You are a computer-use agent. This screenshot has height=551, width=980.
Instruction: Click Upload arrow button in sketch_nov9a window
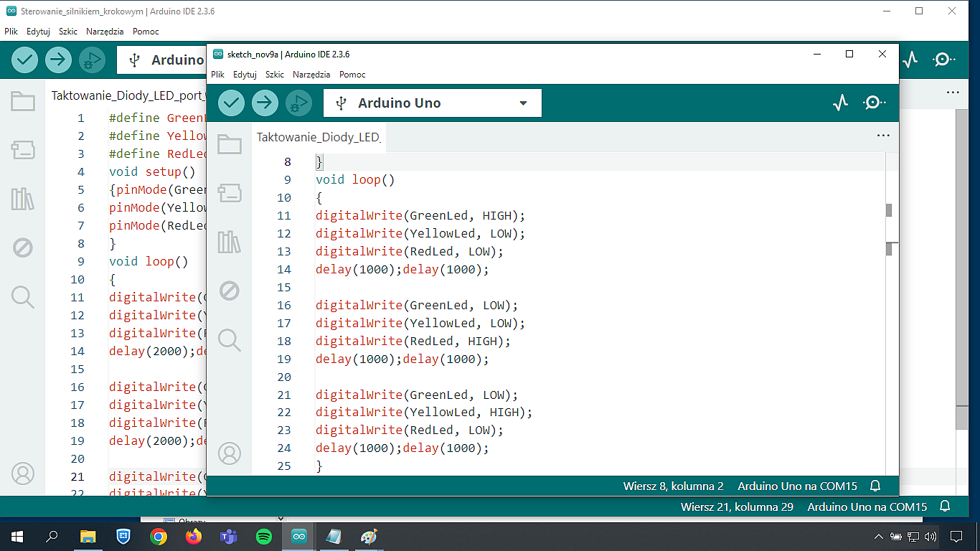pos(265,103)
